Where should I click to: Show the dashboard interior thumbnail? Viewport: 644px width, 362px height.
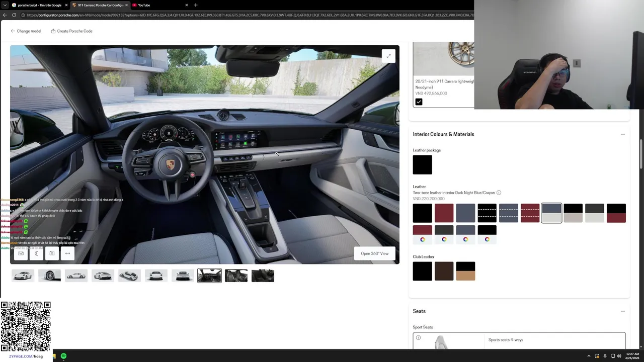pyautogui.click(x=209, y=276)
